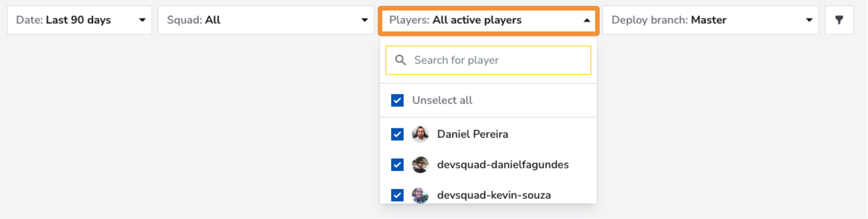This screenshot has width=868, height=219.
Task: Uncheck the devsquad-danielfagundes checkbox
Action: tap(397, 165)
